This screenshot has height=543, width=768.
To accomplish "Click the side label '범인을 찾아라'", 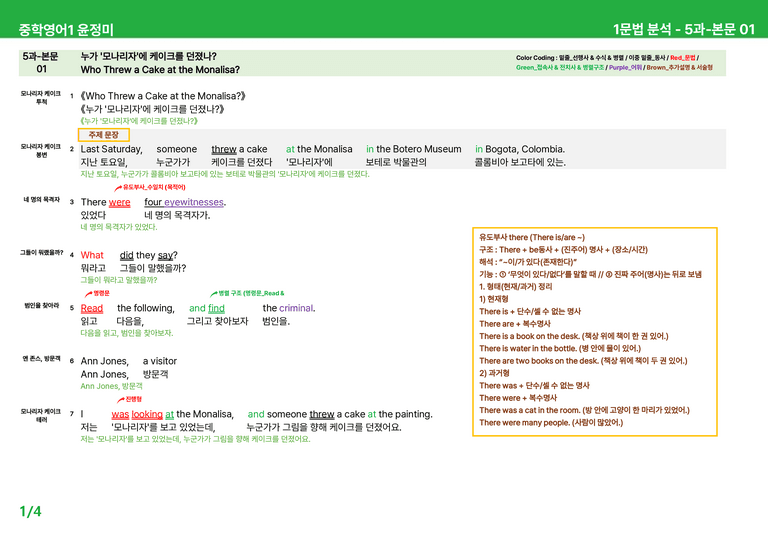I will pyautogui.click(x=42, y=306).
